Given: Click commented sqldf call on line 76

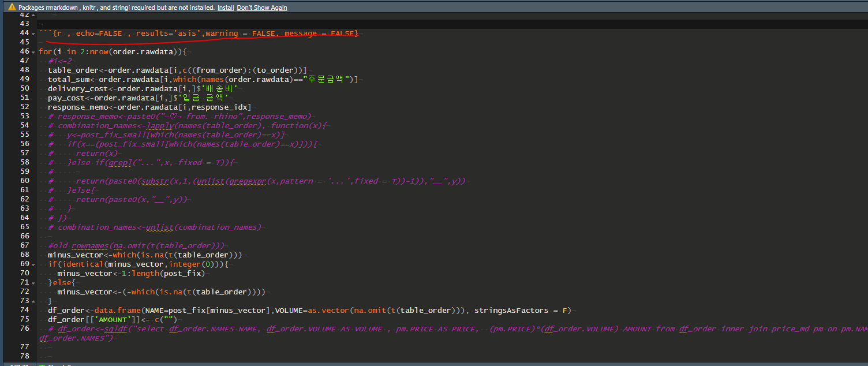Looking at the screenshot, I should pos(115,329).
